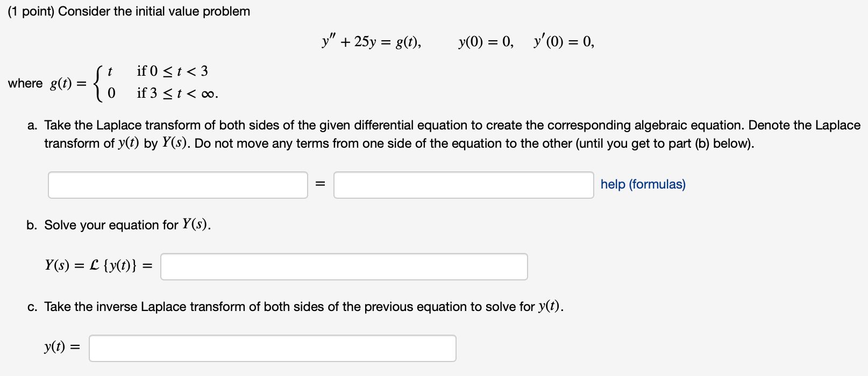Click the leftmost blank field in part a

177,185
